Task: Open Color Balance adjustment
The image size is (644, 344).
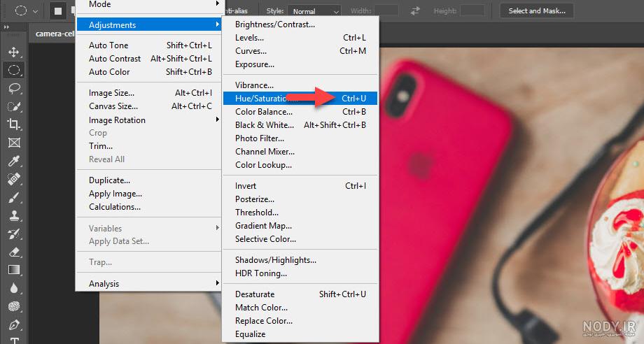Action: click(300, 112)
